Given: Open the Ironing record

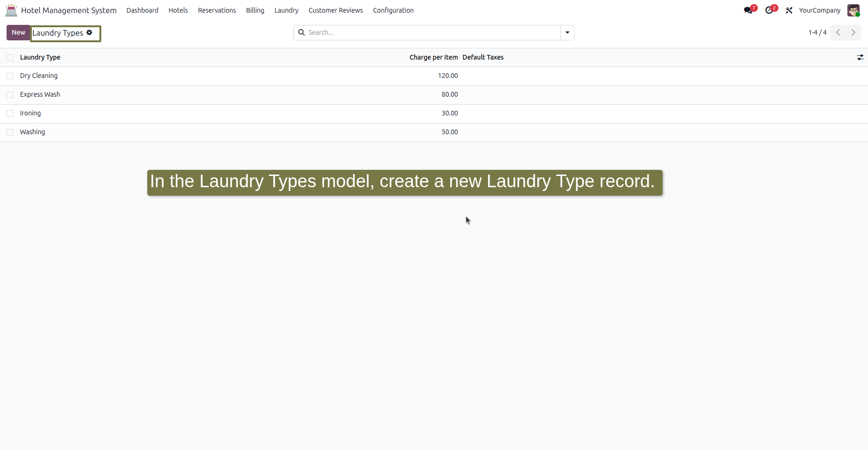Looking at the screenshot, I should [x=30, y=113].
